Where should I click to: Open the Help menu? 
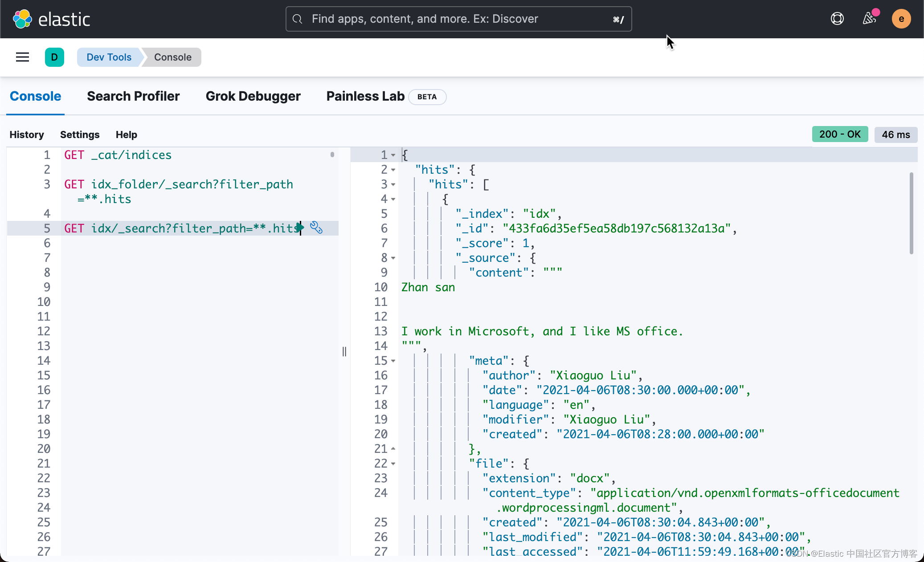pos(126,134)
